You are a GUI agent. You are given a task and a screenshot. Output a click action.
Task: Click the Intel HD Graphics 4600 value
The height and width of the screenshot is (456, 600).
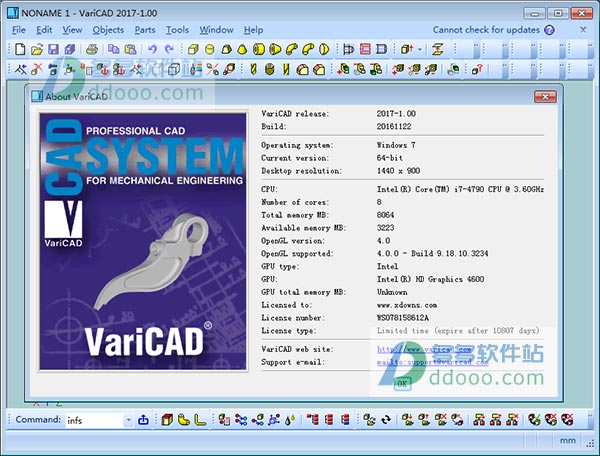tap(430, 279)
